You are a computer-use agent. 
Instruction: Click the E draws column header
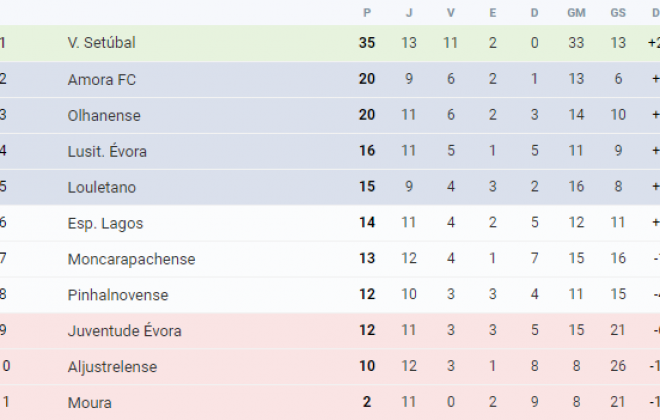coord(492,13)
